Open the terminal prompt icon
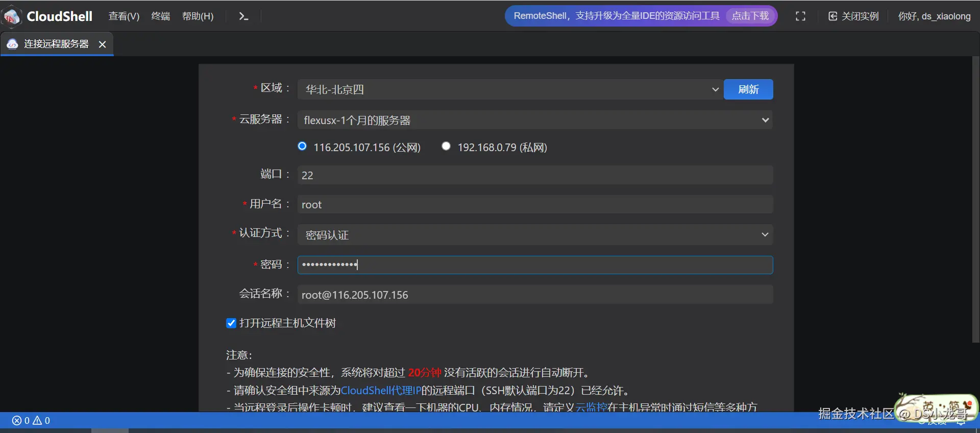980x433 pixels. (x=243, y=16)
